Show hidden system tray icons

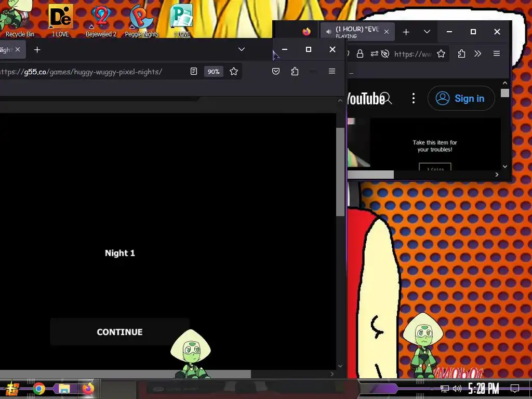[x=432, y=389]
